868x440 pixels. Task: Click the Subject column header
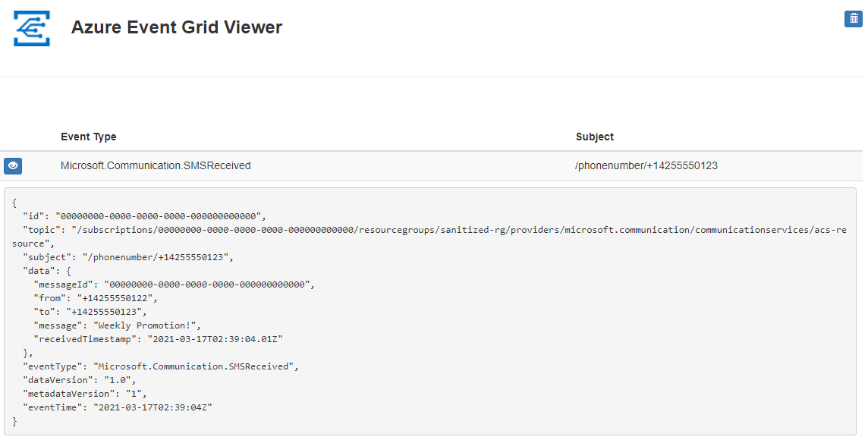click(x=595, y=137)
